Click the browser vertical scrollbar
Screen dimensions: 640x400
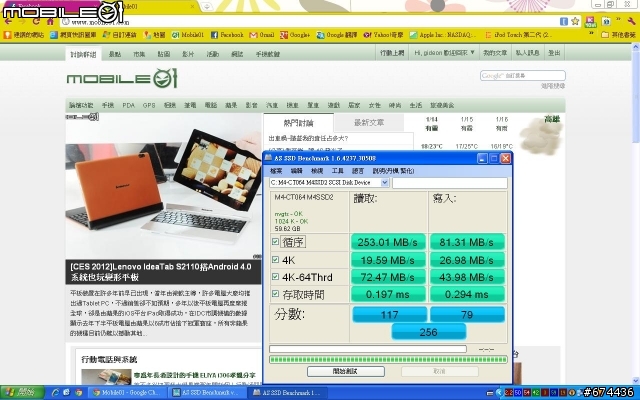pos(636,216)
